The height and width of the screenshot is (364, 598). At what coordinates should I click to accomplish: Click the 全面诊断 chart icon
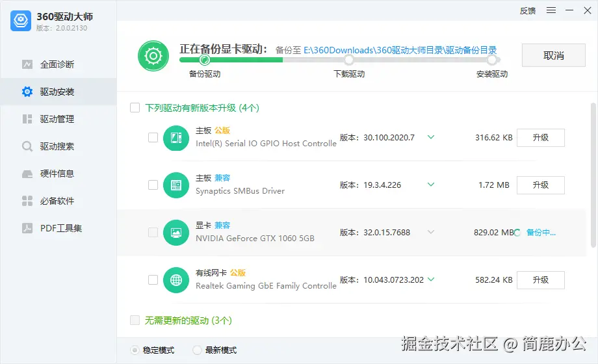point(27,64)
